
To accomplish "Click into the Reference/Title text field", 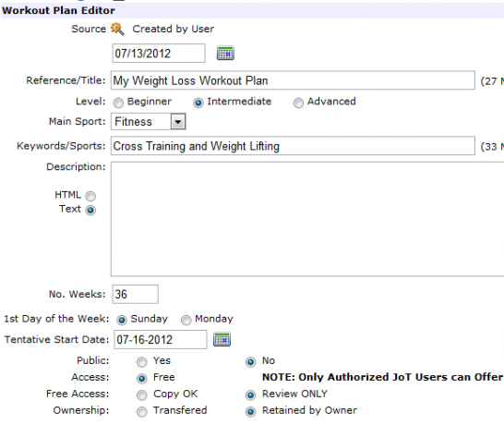I will pyautogui.click(x=293, y=80).
